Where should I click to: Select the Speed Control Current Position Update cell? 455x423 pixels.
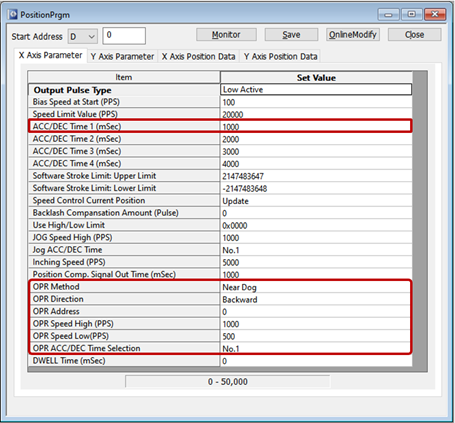pyautogui.click(x=316, y=201)
